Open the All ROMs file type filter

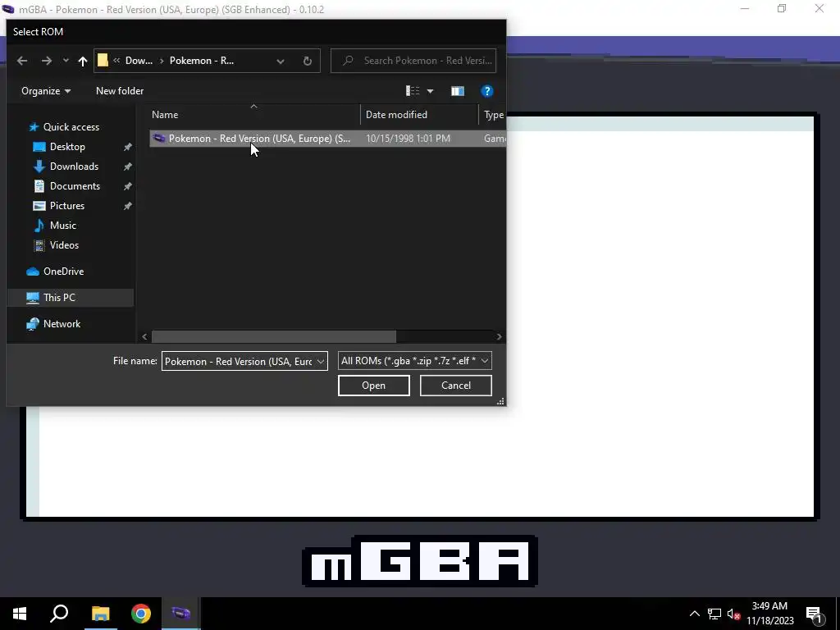tap(414, 361)
